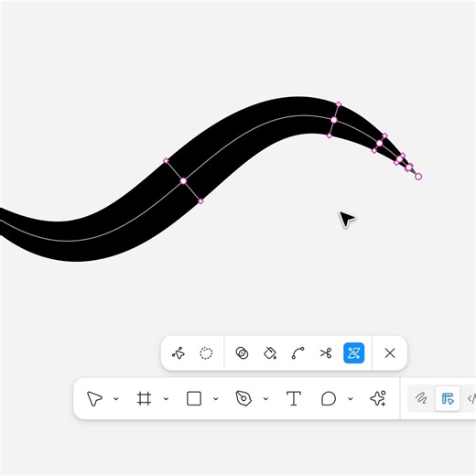Screen dimensions: 476x476
Task: Expand the Frame tool dropdown chevron
Action: (166, 399)
